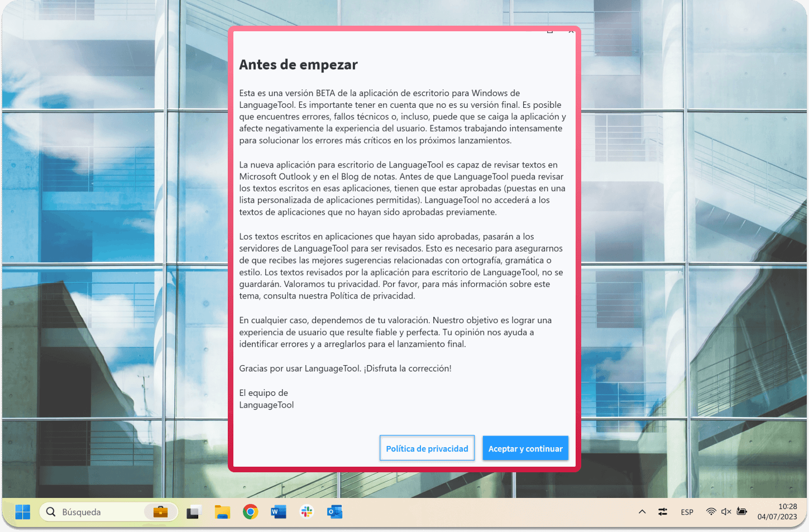Open the clock showing 10:28 04/07/2023
Screen dimensions: 809x532
tap(777, 512)
